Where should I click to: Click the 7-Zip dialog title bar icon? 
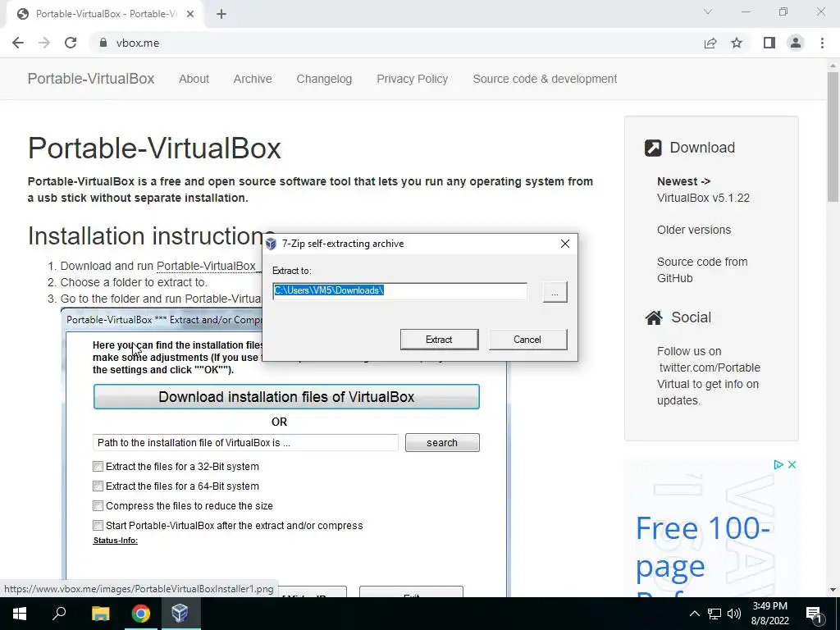(x=271, y=244)
